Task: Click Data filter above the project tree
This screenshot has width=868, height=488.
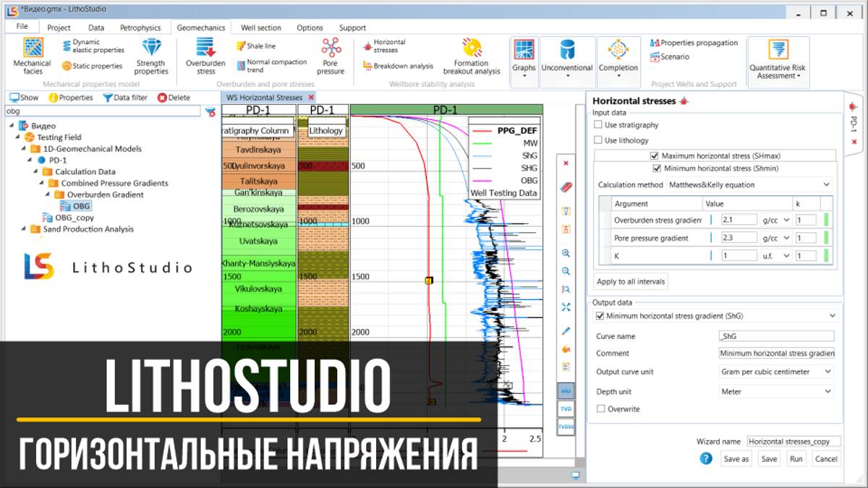Action: [x=125, y=98]
